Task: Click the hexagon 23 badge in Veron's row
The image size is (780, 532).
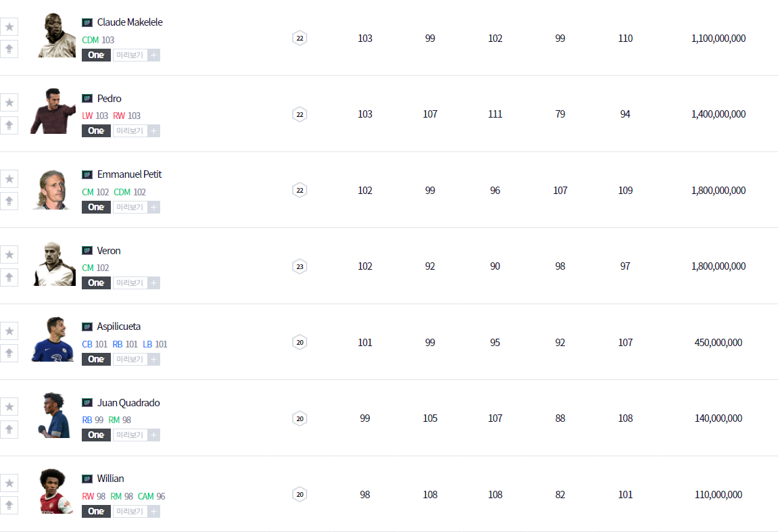Action: coord(299,266)
